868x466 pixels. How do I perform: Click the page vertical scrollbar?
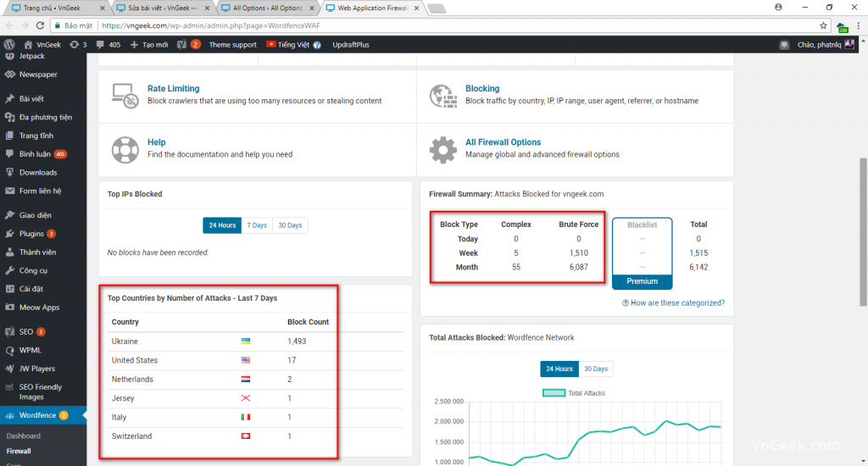click(863, 232)
